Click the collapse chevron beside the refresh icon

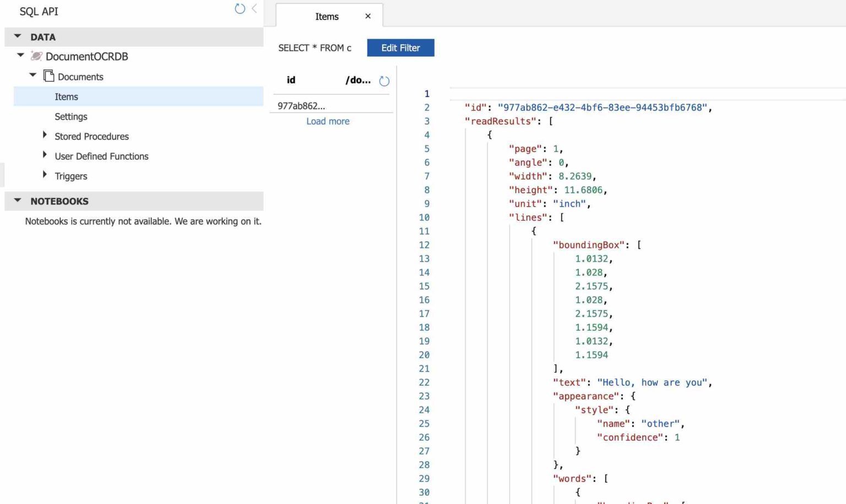(253, 9)
